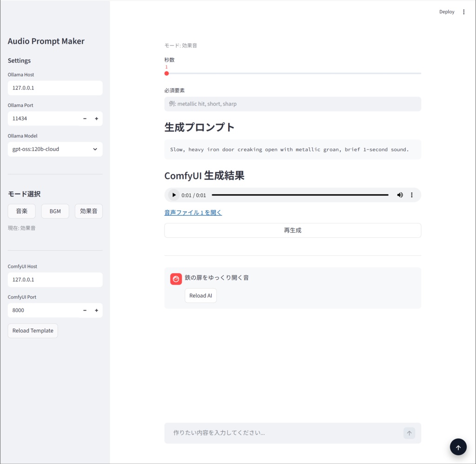Click the 再生成 regenerate button
This screenshot has width=476, height=464.
click(292, 230)
